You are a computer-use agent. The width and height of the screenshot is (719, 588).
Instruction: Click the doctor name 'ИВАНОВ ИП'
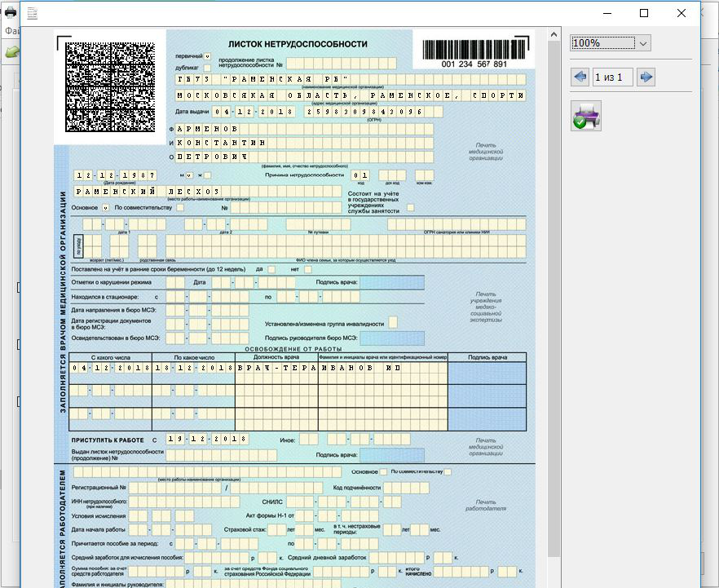383,368
